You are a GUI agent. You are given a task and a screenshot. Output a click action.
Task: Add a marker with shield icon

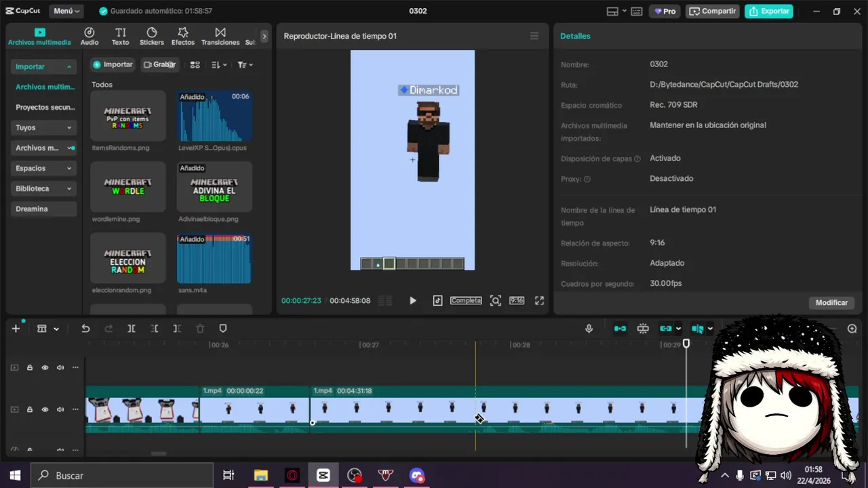[x=223, y=329]
